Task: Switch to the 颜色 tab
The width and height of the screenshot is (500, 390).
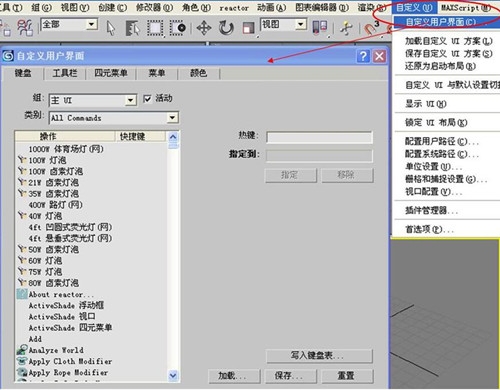Action: [199, 73]
